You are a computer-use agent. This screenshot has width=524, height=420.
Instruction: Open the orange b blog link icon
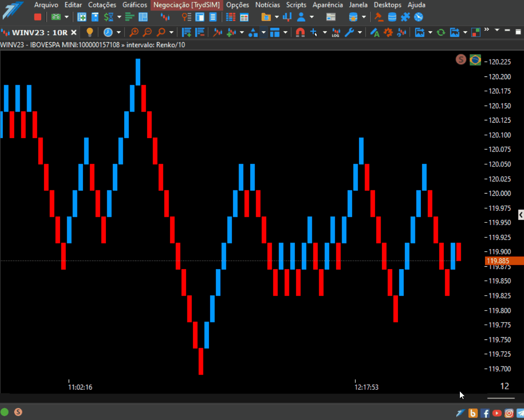[473, 413]
